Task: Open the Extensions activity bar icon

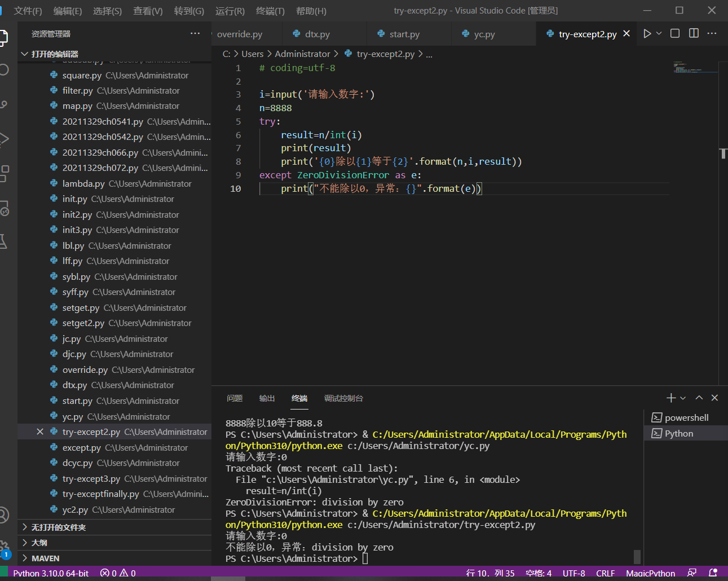Action: tap(5, 173)
